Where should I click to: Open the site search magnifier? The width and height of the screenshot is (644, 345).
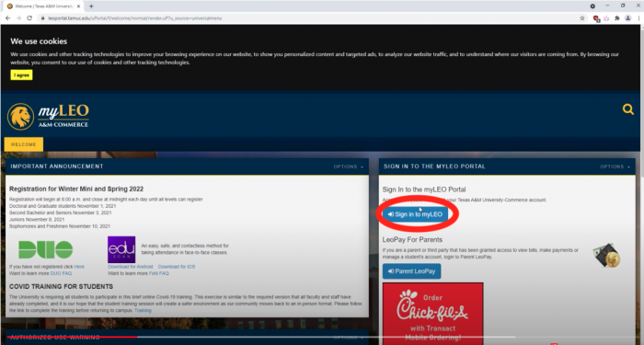tap(628, 109)
